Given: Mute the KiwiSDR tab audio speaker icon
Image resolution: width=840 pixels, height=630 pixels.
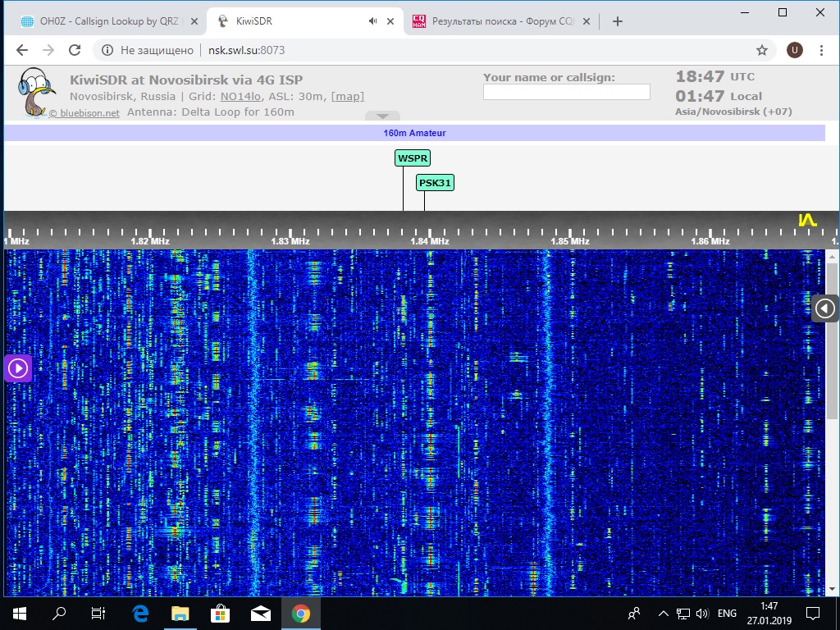Looking at the screenshot, I should 372,21.
